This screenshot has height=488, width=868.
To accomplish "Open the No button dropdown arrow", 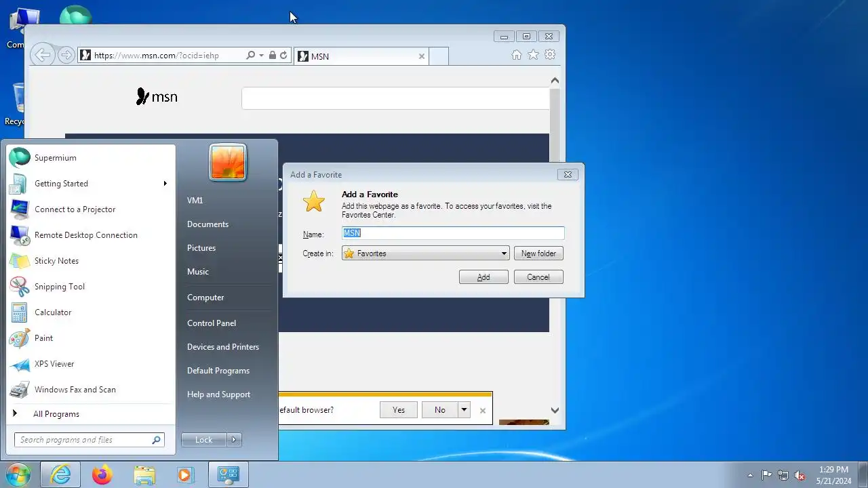I will [464, 409].
